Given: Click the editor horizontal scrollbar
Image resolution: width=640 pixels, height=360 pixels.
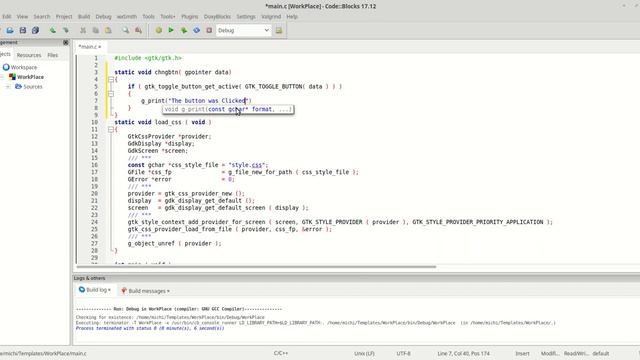Looking at the screenshot, I should pos(255,267).
